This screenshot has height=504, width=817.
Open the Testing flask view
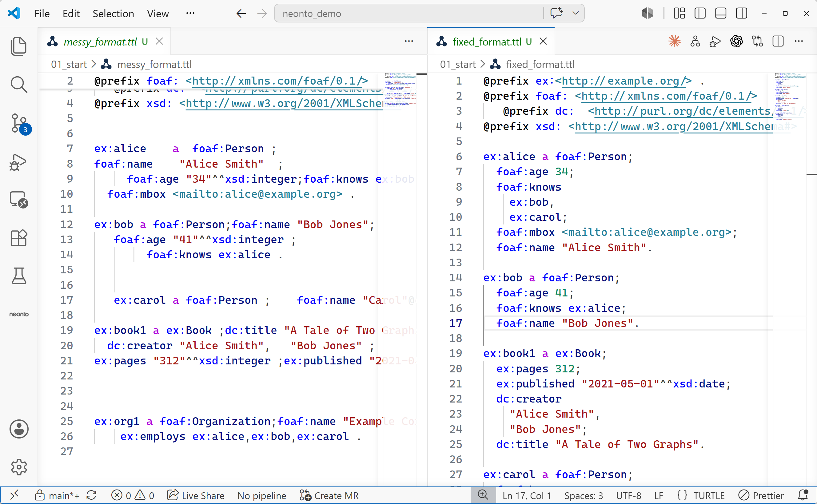tap(19, 276)
